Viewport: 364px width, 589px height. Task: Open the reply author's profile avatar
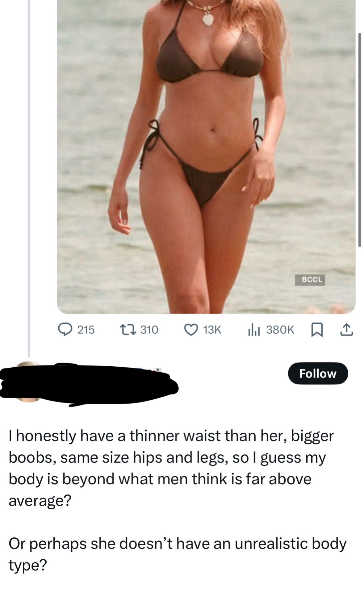tap(29, 382)
